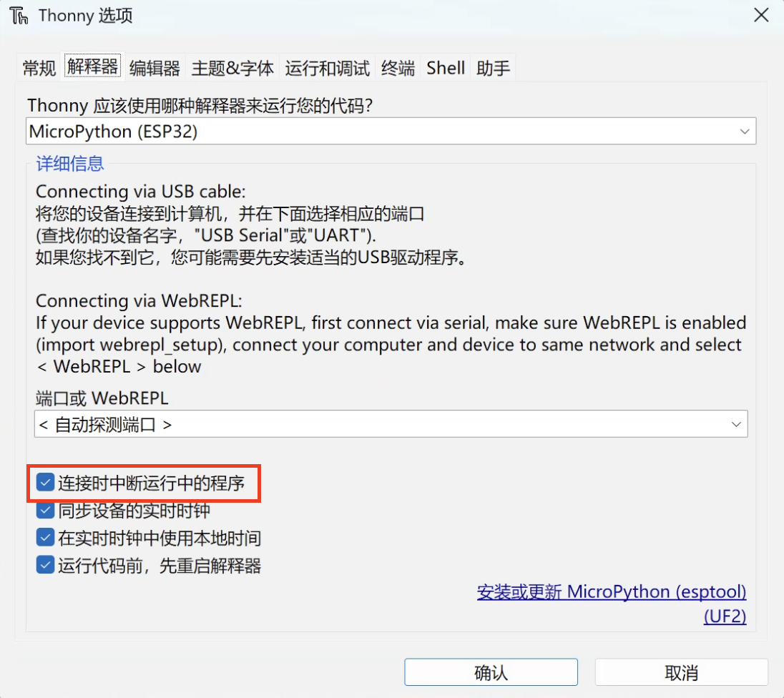Go to the 运行和调试 tab
The image size is (784, 698).
(328, 69)
